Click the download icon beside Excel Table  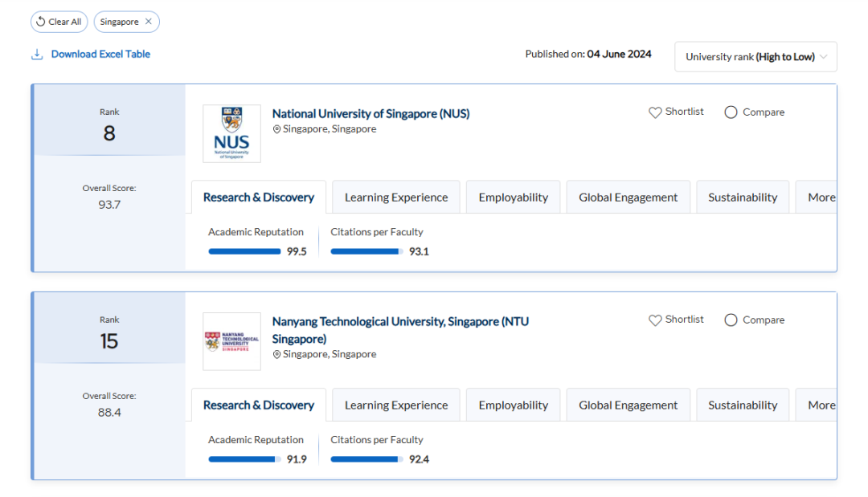(37, 54)
